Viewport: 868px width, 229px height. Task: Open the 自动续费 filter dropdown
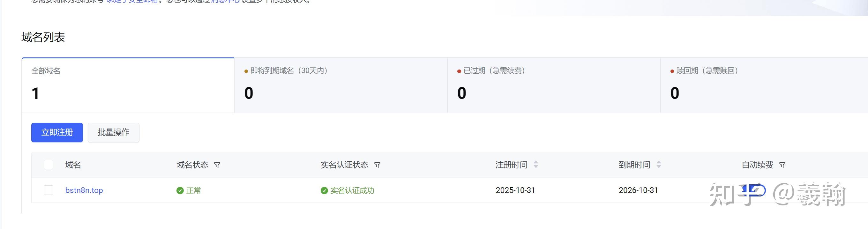[782, 165]
